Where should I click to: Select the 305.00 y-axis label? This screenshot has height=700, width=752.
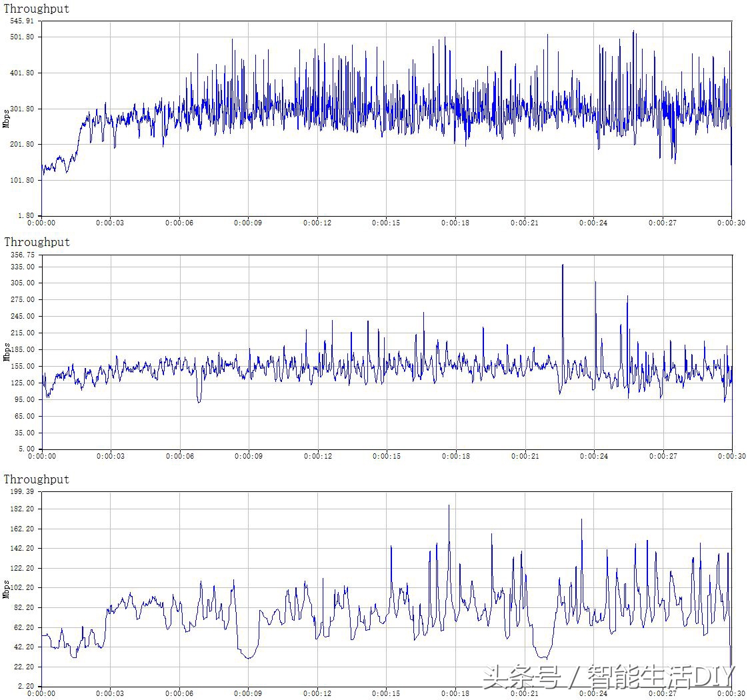pos(23,283)
